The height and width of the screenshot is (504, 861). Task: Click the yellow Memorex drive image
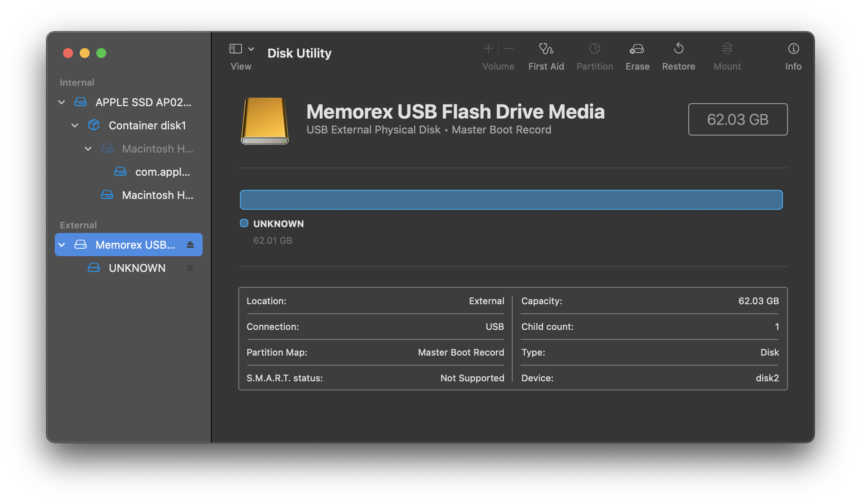(x=265, y=121)
